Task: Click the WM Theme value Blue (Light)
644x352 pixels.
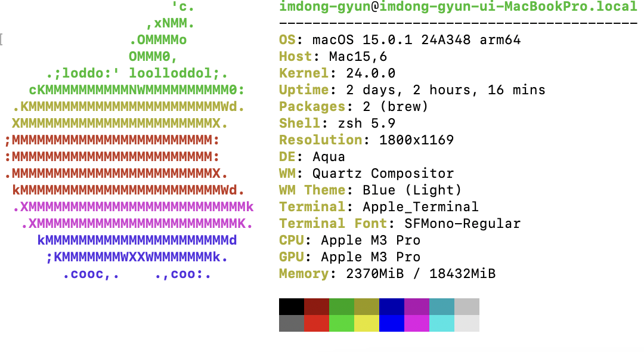Action: pyautogui.click(x=412, y=190)
